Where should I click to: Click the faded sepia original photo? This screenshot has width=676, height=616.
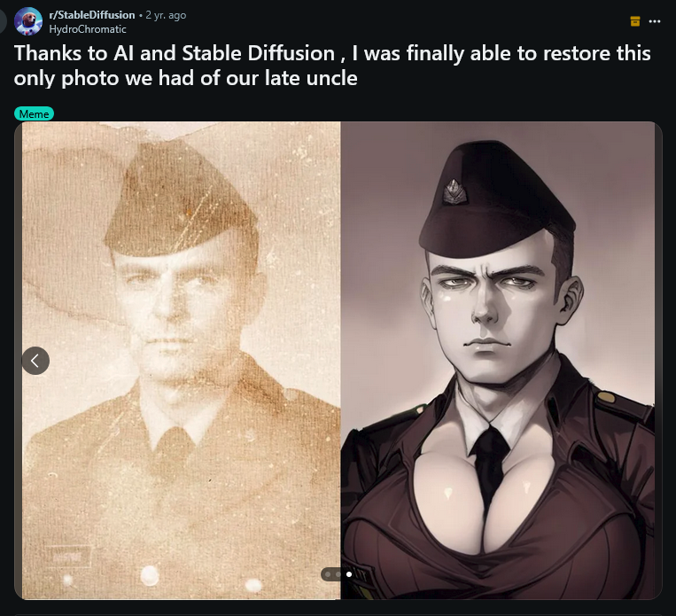181,361
